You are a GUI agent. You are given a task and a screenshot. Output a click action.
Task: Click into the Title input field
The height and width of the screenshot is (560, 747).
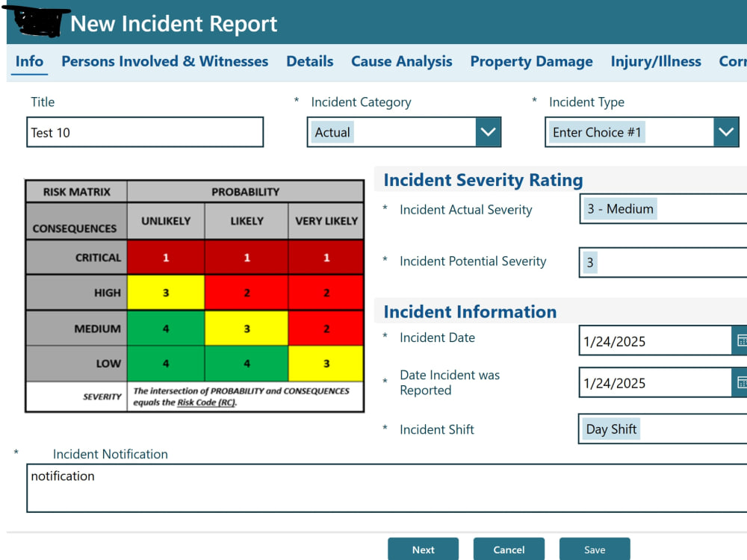[145, 132]
